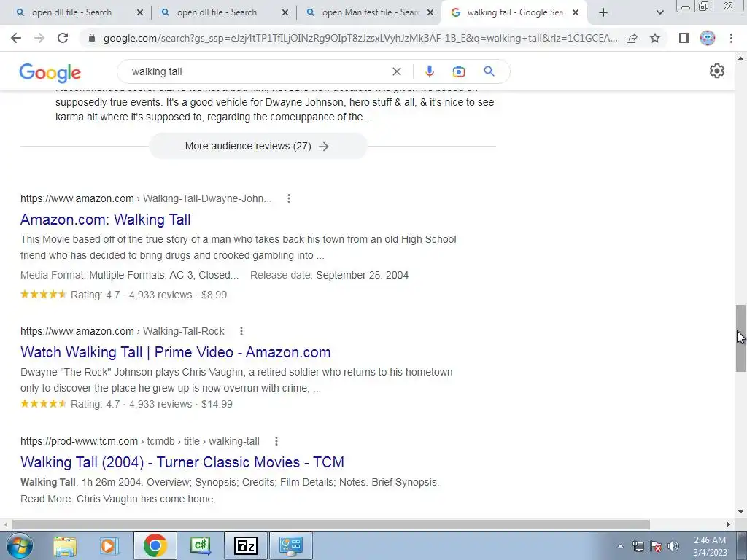
Task: Open the tab search dropdown arrow
Action: tap(659, 12)
